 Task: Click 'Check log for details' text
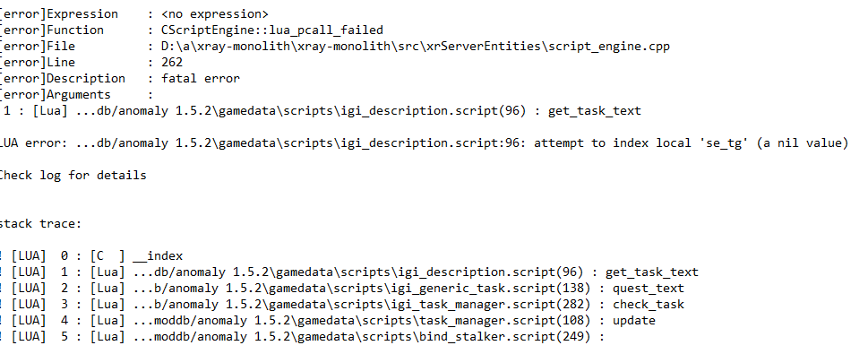pos(73,175)
